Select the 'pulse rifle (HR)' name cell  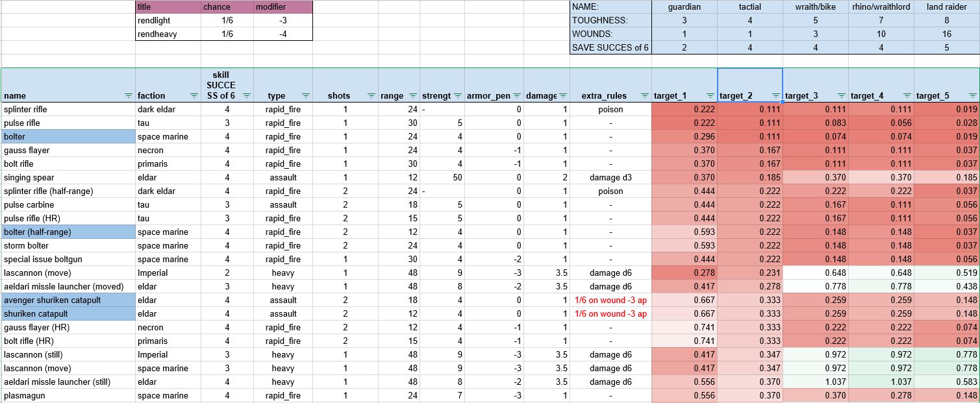(x=68, y=218)
